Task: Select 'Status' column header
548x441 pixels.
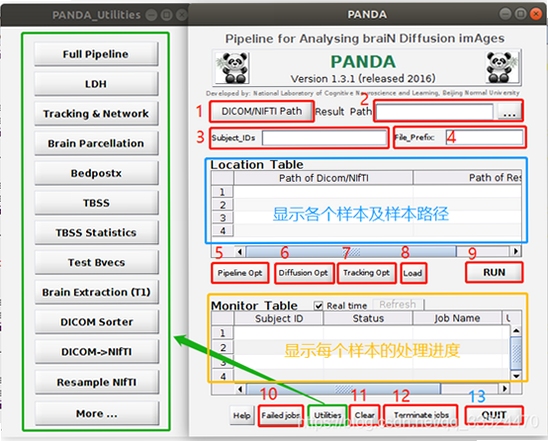Action: (x=368, y=318)
